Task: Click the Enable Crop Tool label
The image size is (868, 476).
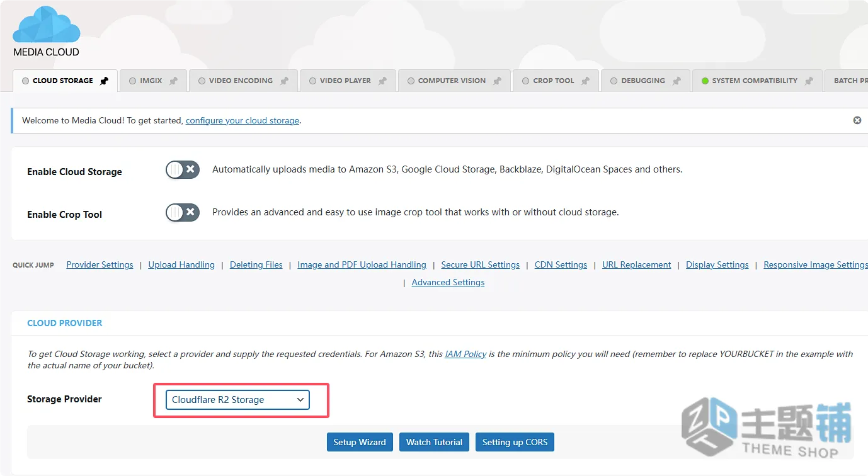Action: pos(64,215)
